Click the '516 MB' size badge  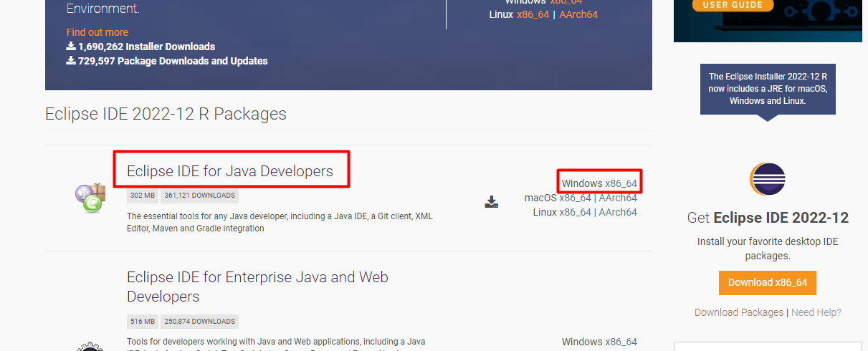143,322
